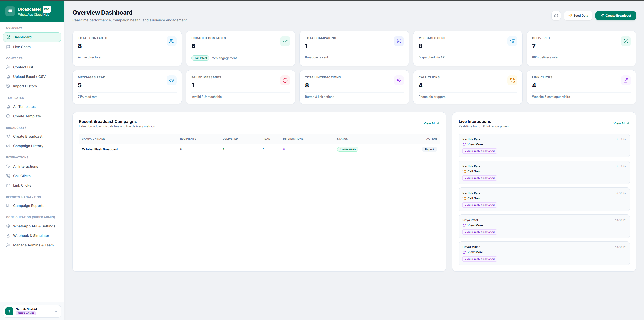Click the Overview Dashboard heading
Screen dimensions: 644x320
pos(102,13)
